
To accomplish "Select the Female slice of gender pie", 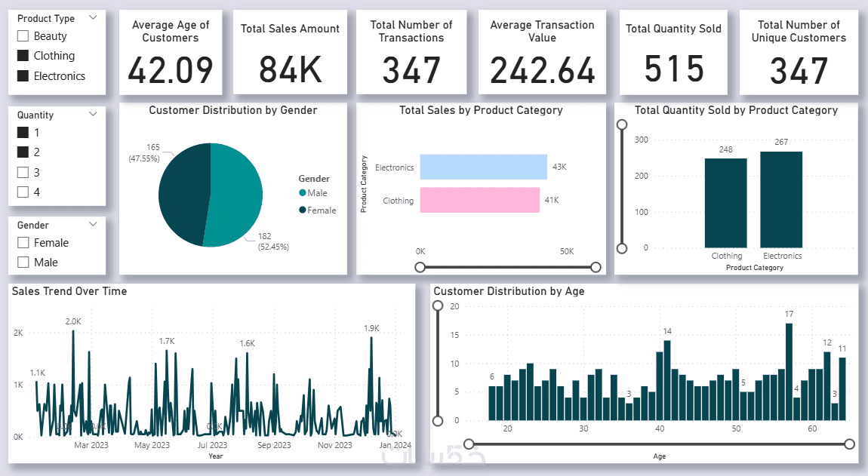I will [x=183, y=194].
